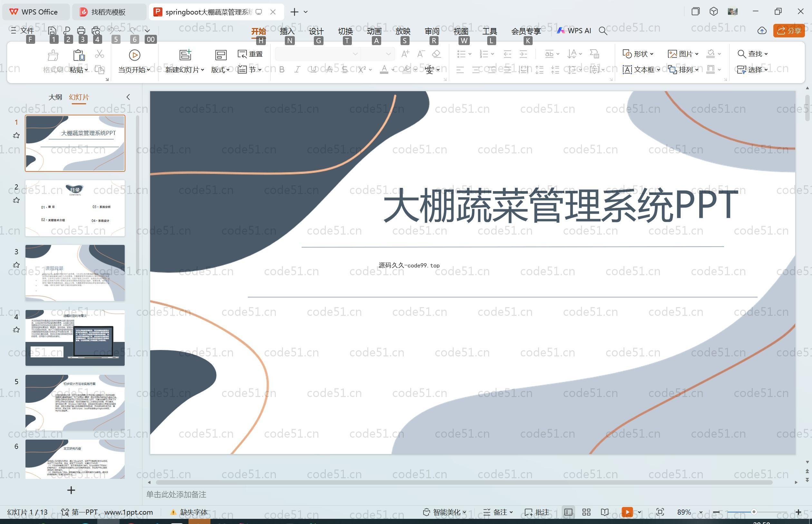Click Find (查找) button
This screenshot has width=812, height=524.
click(752, 54)
